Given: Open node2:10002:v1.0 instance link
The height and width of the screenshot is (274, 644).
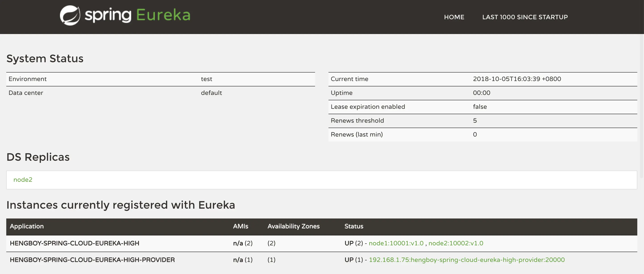Looking at the screenshot, I should click(456, 243).
